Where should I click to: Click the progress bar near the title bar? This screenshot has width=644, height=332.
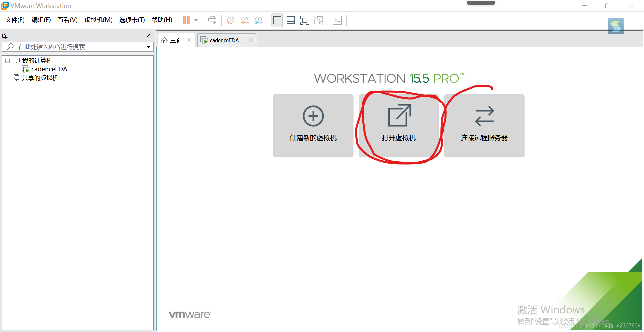pos(481,3)
